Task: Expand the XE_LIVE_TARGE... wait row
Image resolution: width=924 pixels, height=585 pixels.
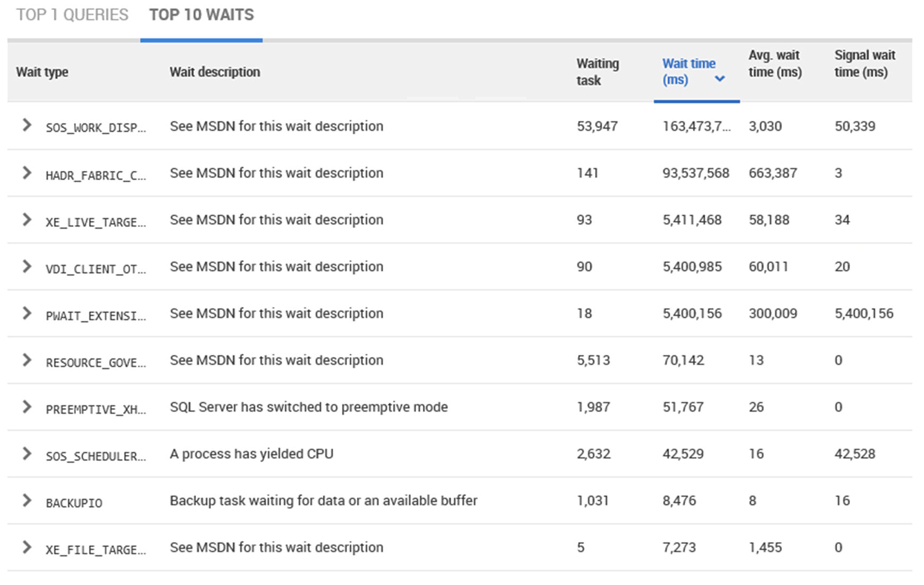Action: tap(27, 219)
